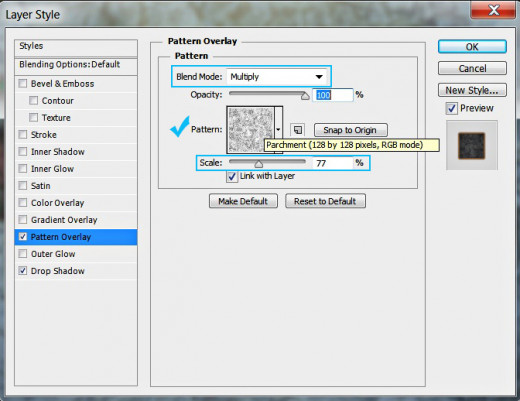Click the Reset to Default button
The image size is (520, 401).
coord(325,201)
